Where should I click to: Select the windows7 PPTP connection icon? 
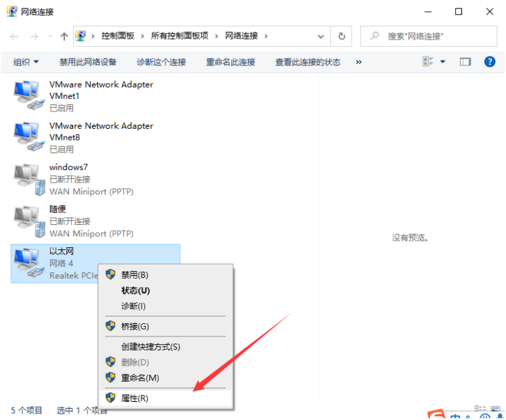pyautogui.click(x=27, y=179)
